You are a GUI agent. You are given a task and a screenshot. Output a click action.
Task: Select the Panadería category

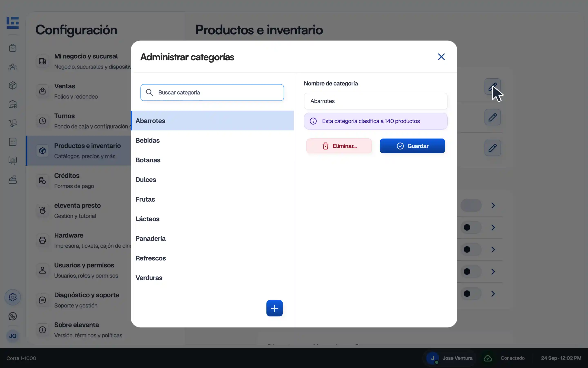pyautogui.click(x=212, y=239)
